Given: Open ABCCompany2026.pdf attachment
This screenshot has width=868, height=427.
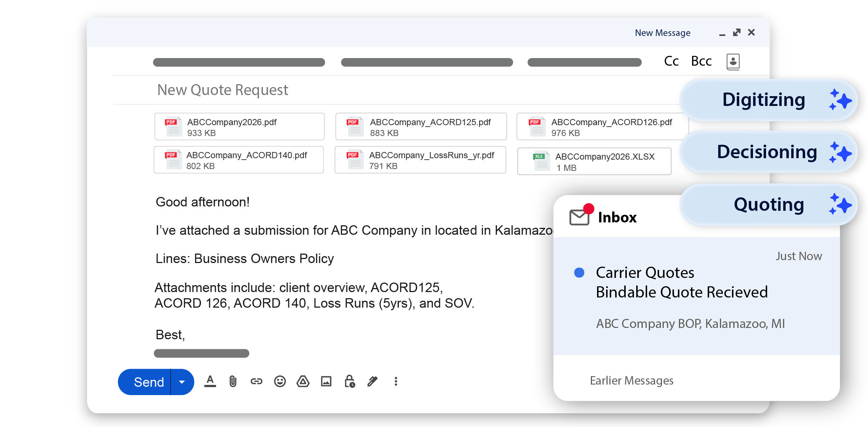Looking at the screenshot, I should pos(239,127).
